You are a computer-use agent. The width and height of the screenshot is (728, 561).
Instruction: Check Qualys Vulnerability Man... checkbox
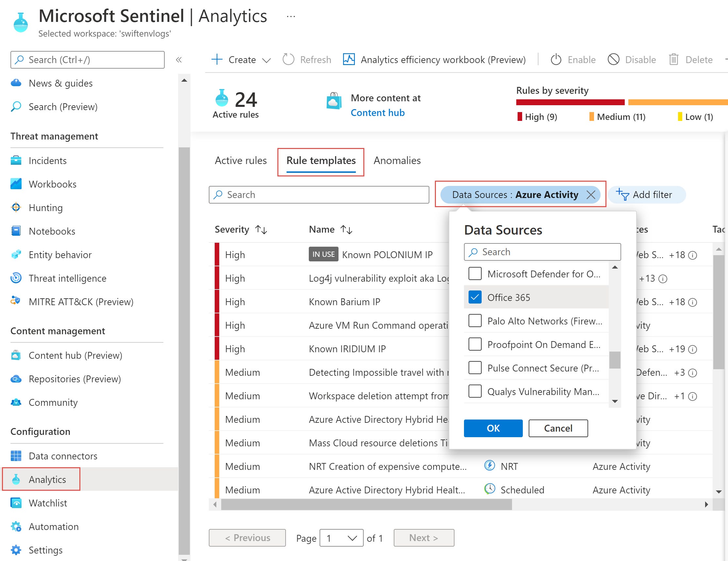(x=475, y=391)
